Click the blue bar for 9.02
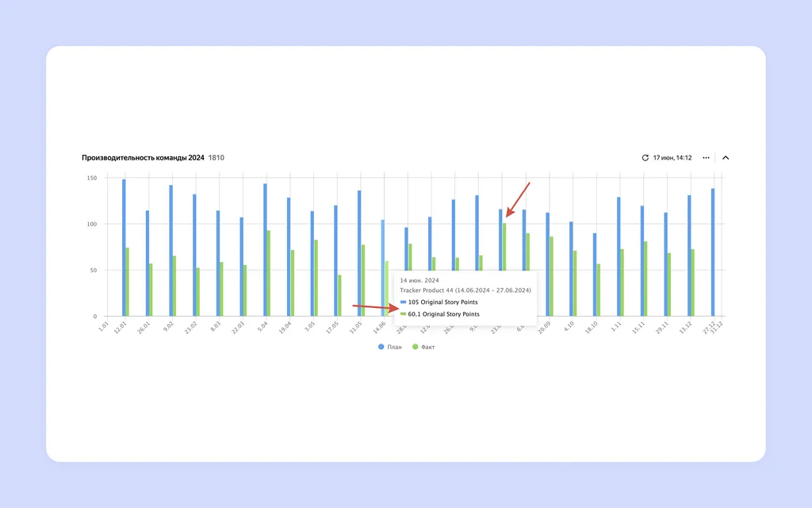This screenshot has height=508, width=812. click(171, 251)
